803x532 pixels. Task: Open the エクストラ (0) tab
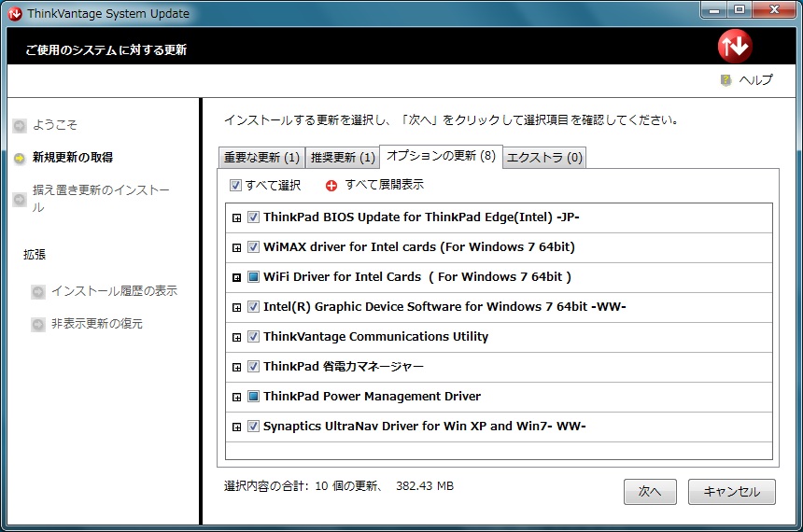(x=544, y=157)
